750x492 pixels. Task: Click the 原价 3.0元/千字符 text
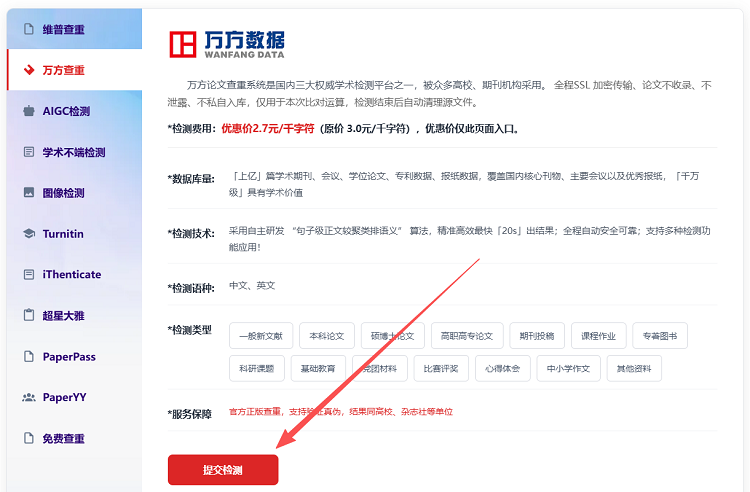click(x=365, y=129)
